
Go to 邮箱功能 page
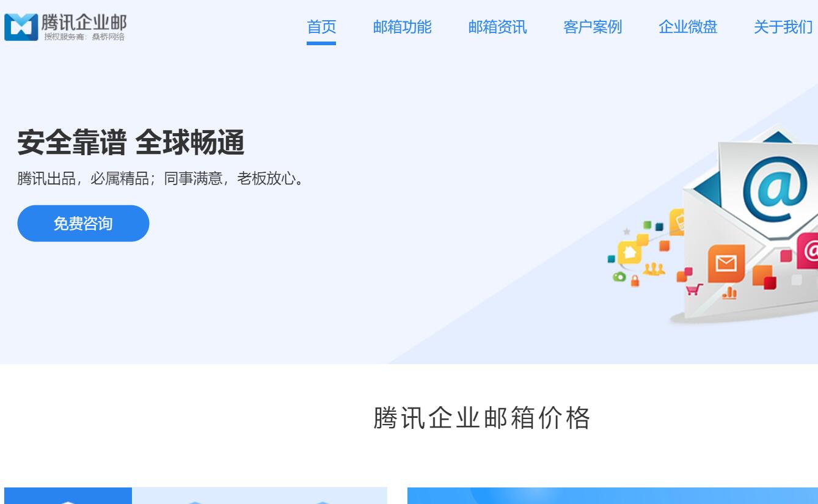tap(402, 27)
